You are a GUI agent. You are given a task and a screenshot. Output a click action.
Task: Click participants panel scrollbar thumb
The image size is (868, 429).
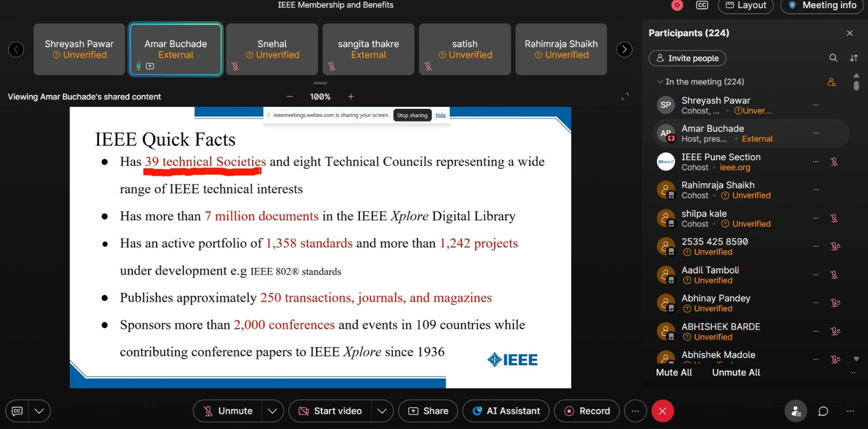coord(856,86)
